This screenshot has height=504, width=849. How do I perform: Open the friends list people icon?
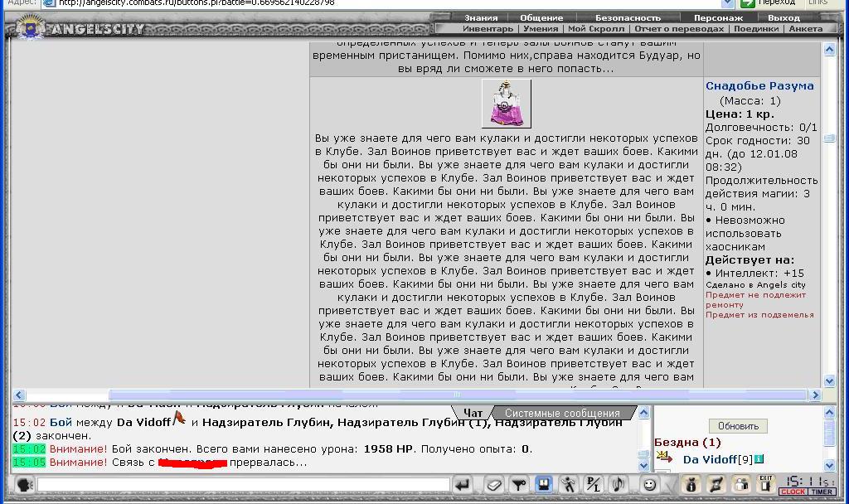pyautogui.click(x=741, y=484)
